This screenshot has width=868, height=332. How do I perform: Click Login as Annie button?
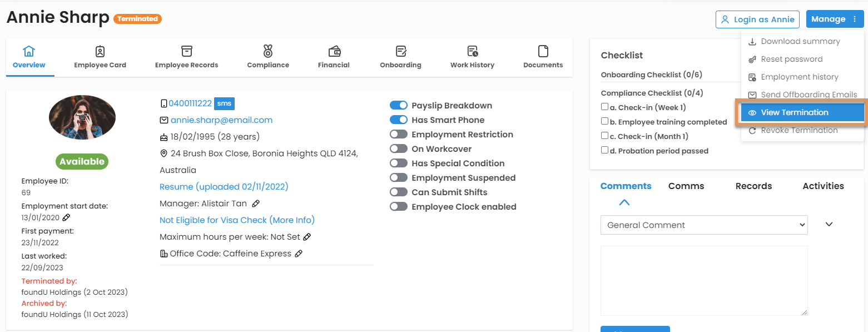tap(757, 19)
